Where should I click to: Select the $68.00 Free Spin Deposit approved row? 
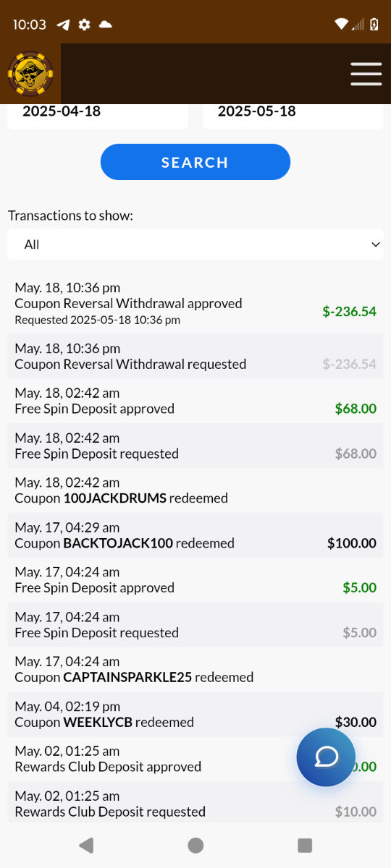pyautogui.click(x=195, y=401)
